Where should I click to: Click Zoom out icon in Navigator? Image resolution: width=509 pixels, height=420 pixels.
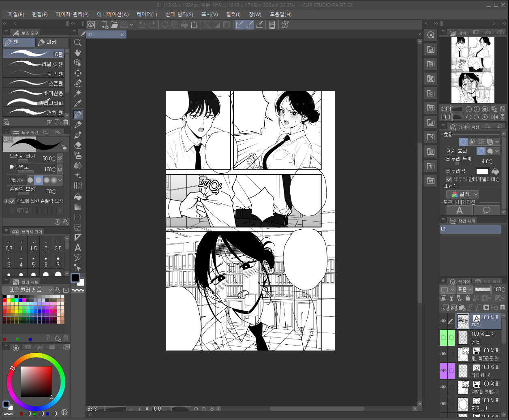[468, 109]
